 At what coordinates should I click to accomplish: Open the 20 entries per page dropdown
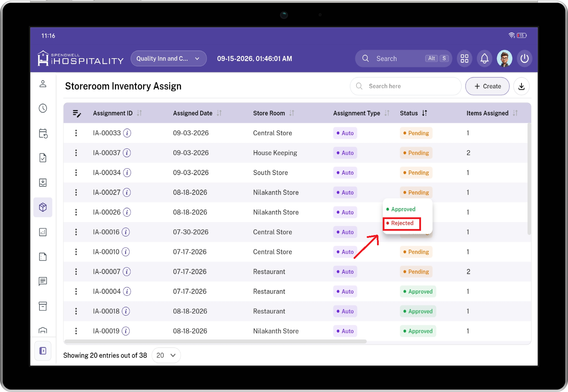point(166,355)
